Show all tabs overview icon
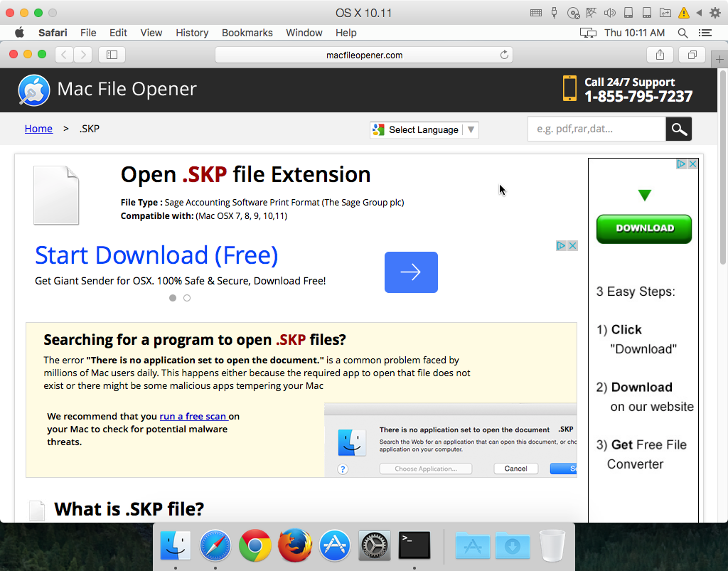Image resolution: width=728 pixels, height=571 pixels. 691,55
